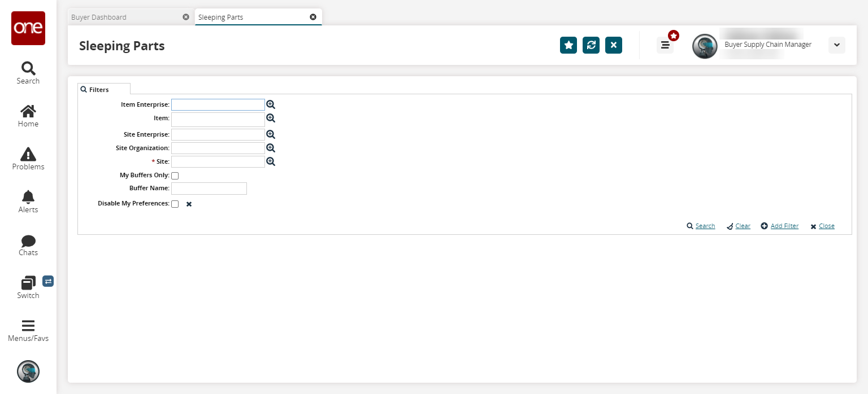This screenshot has width=868, height=394.
Task: Click the Site Organization input field
Action: (x=218, y=148)
